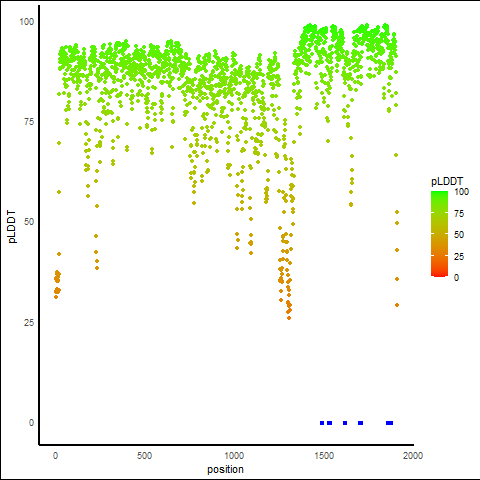Screen dimensions: 480x480
Task: Click the x-axis tick label 1000
Action: pyautogui.click(x=234, y=456)
